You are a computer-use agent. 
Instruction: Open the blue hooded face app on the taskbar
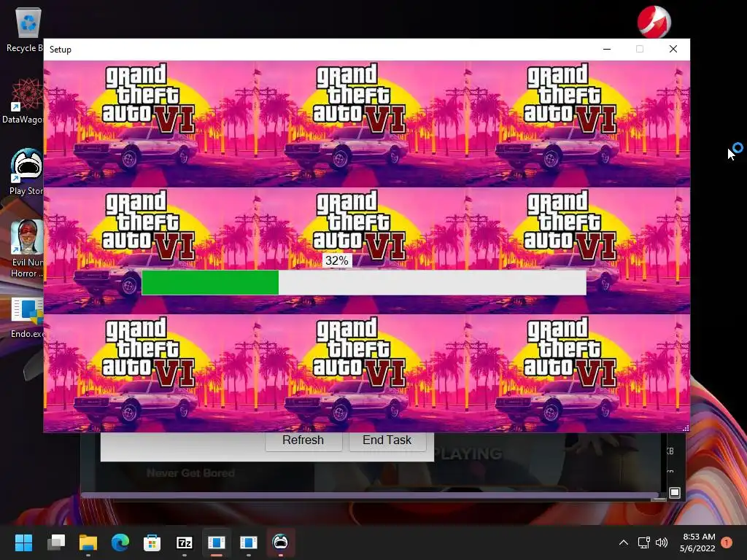point(280,542)
